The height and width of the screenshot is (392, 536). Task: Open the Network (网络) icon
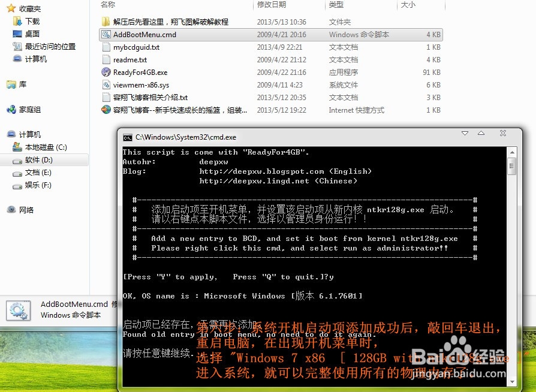(11, 210)
